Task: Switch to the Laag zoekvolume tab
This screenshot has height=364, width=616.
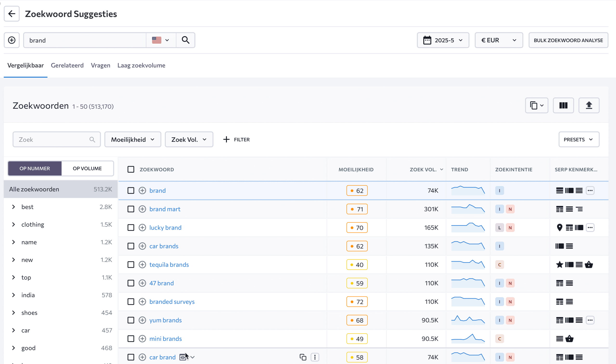Action: click(x=141, y=65)
